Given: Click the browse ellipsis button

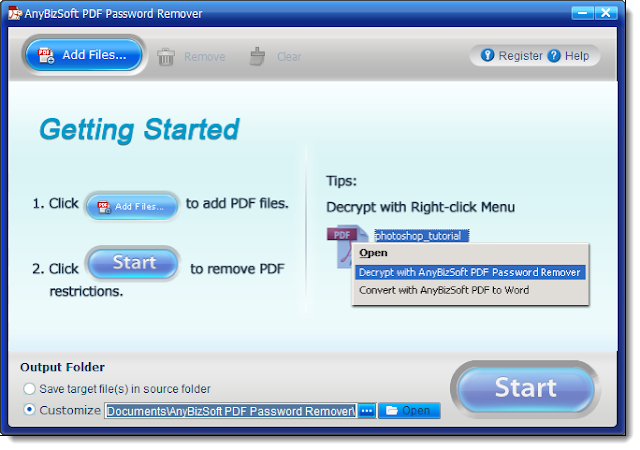Looking at the screenshot, I should click(367, 410).
